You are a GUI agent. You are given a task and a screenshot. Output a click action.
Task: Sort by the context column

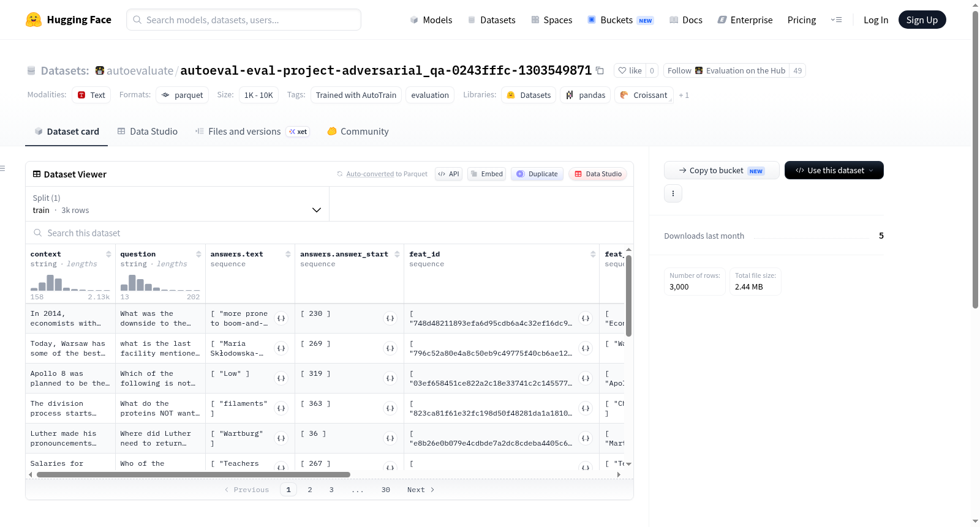tap(108, 254)
